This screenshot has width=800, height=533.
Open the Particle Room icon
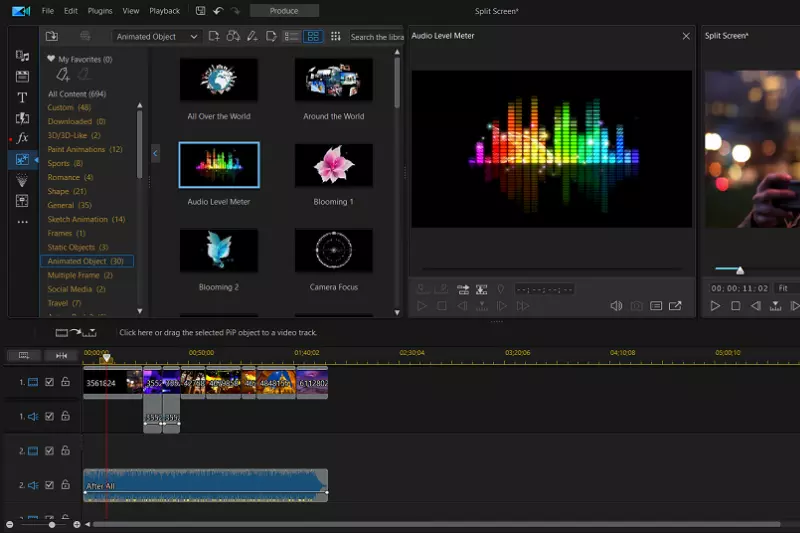(x=22, y=180)
